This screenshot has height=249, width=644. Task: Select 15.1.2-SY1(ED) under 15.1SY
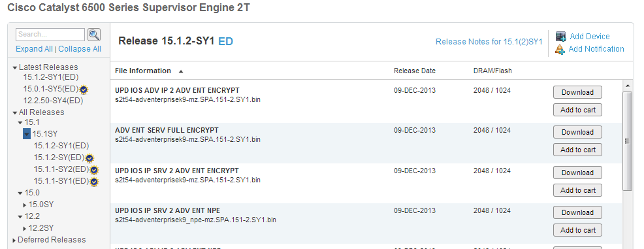click(61, 146)
